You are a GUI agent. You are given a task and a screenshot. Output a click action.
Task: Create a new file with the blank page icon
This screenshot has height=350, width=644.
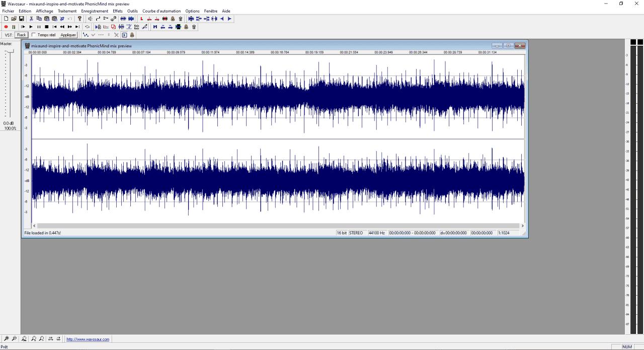coord(6,19)
